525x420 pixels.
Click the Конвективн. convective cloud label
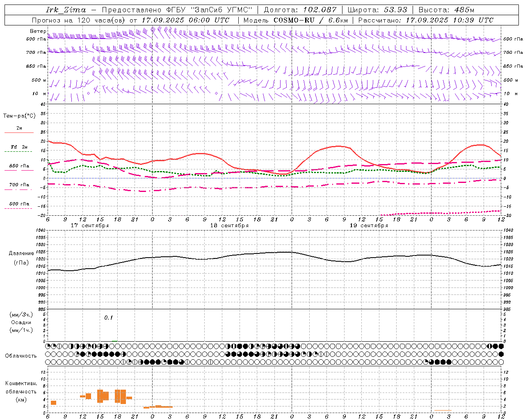coord(21,383)
